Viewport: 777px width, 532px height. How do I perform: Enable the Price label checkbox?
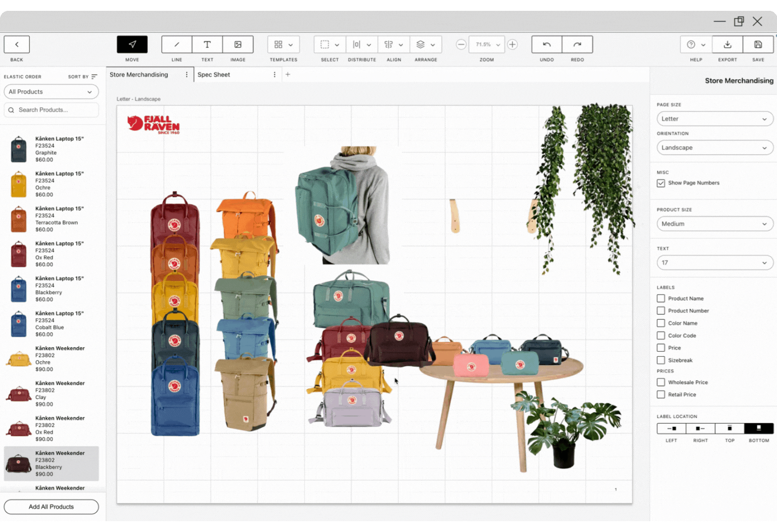(x=661, y=348)
